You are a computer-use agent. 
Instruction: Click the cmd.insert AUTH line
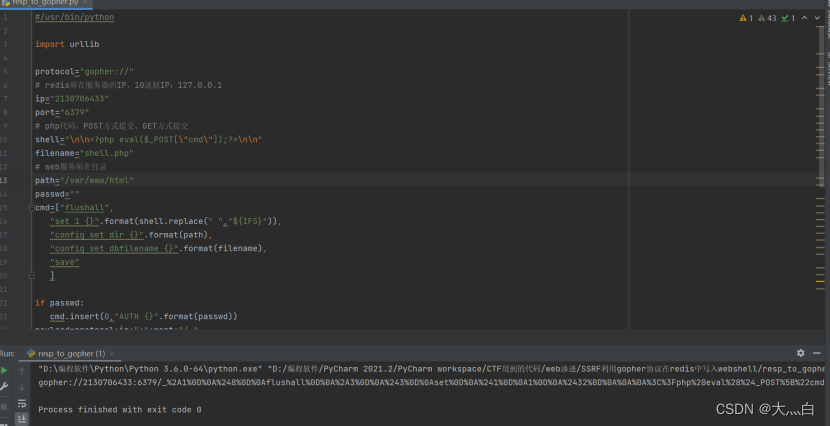click(x=143, y=316)
